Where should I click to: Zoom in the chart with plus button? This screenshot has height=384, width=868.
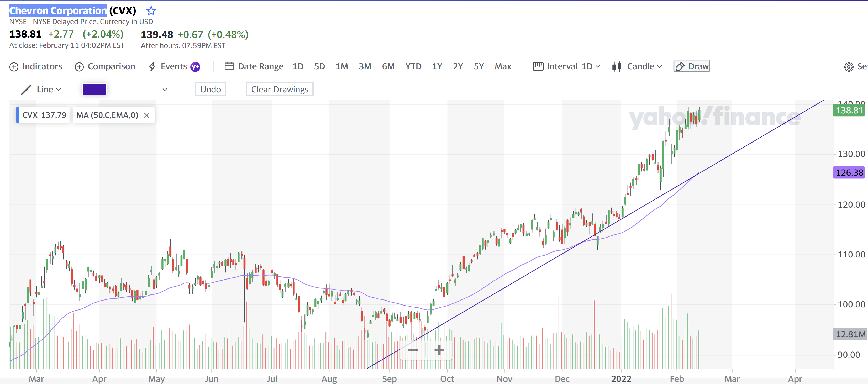pyautogui.click(x=439, y=350)
